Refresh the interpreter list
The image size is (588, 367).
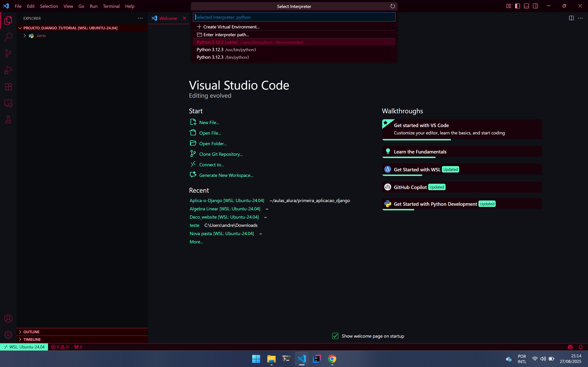click(x=392, y=6)
